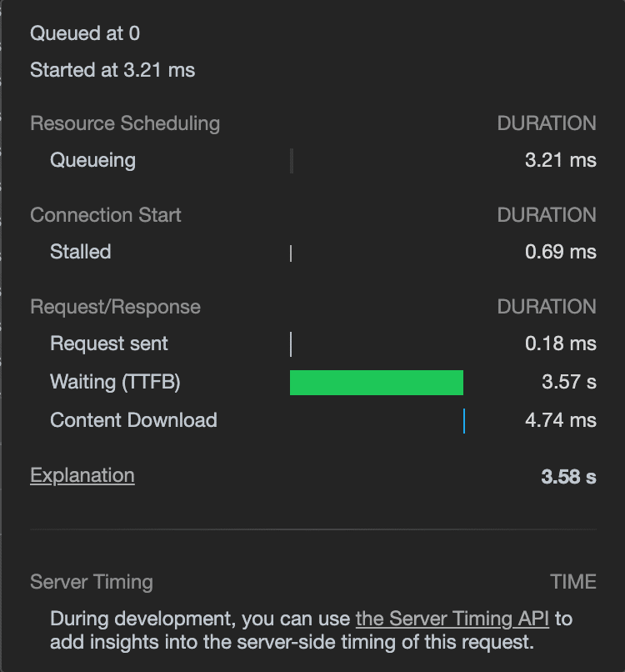Viewport: 625px width, 672px height.
Task: Click the 3.58 s total duration
Action: coord(568,477)
